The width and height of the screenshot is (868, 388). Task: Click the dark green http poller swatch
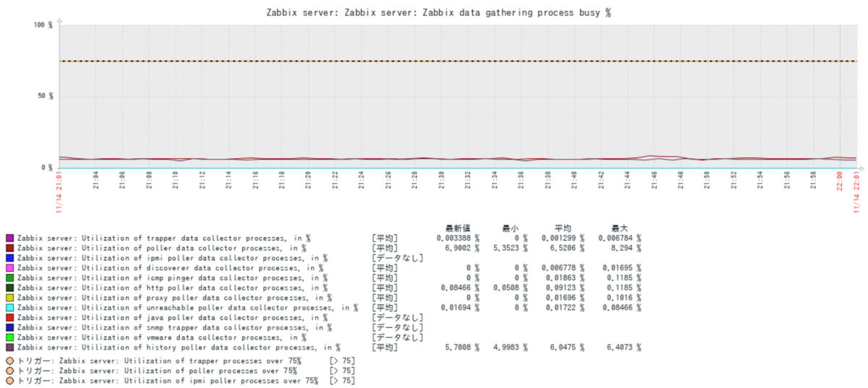pyautogui.click(x=10, y=288)
